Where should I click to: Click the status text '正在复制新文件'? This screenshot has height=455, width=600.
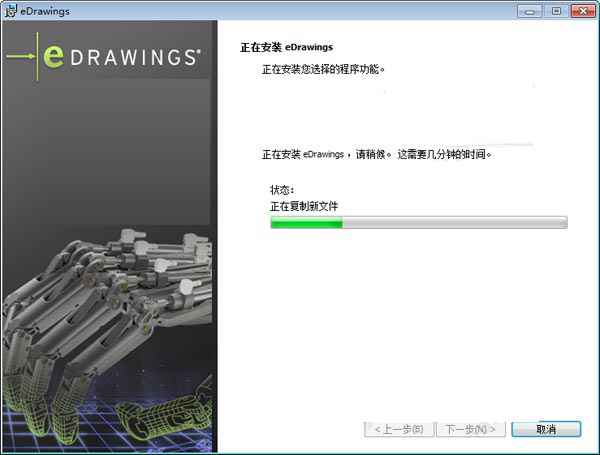[304, 206]
